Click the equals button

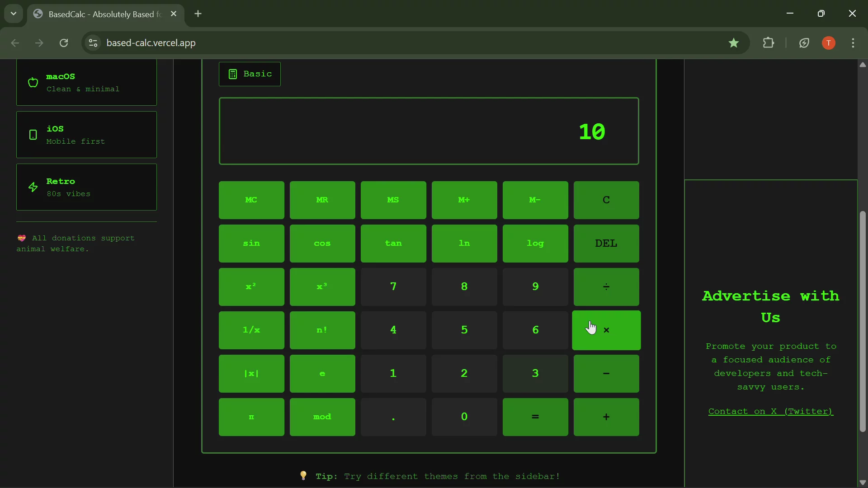coord(535,417)
